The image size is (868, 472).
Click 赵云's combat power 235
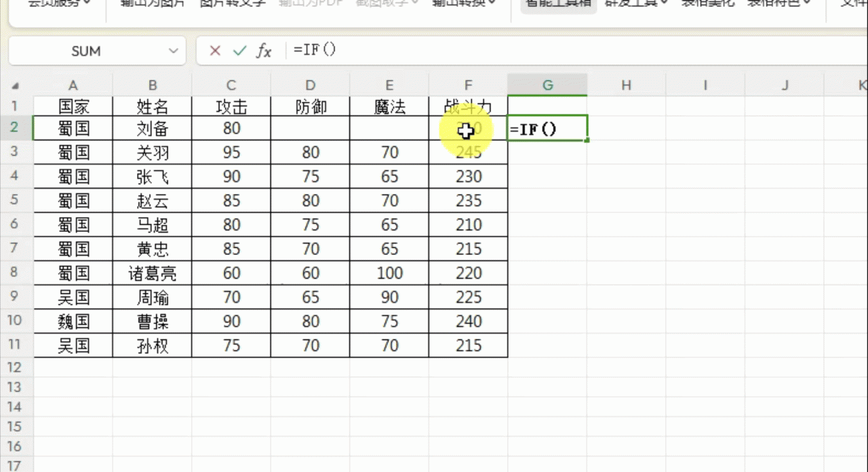click(469, 201)
